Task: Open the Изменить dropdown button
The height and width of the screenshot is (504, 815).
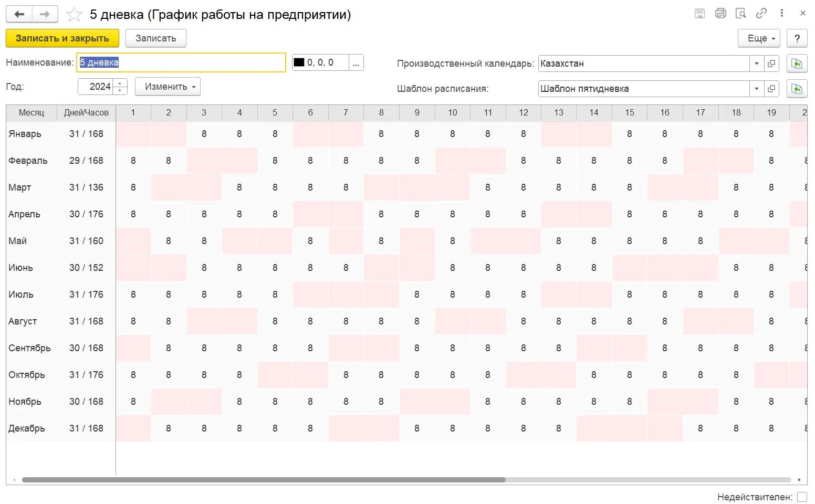Action: pos(168,87)
